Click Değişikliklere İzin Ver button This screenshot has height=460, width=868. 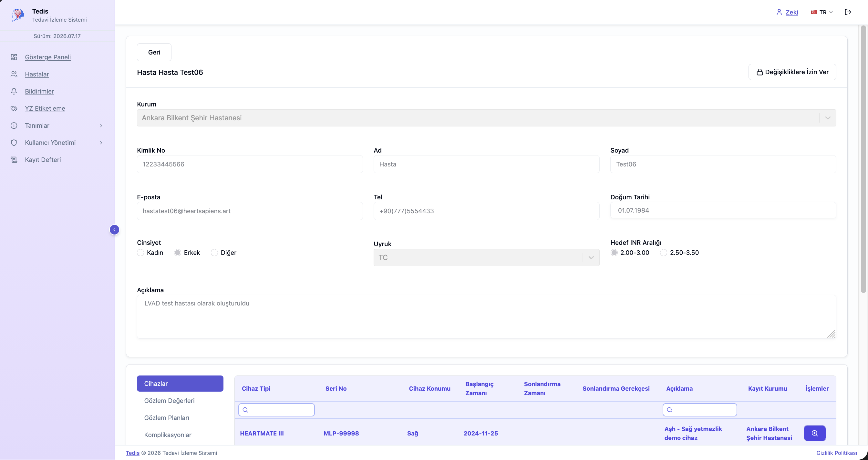[792, 72]
